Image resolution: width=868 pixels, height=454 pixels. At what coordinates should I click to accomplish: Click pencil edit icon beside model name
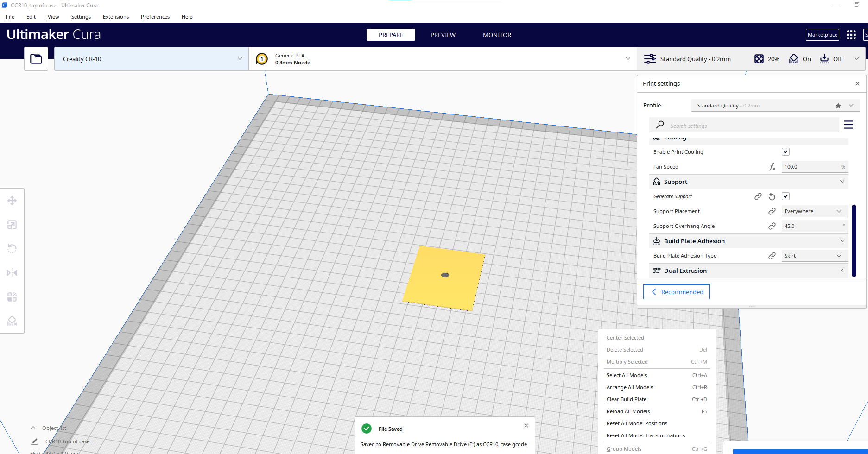tap(34, 441)
